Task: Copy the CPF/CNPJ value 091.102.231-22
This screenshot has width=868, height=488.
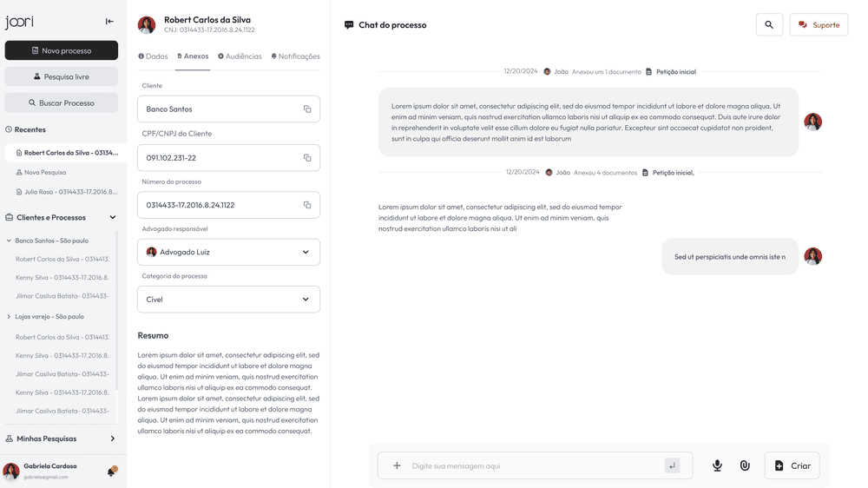Action: point(307,158)
